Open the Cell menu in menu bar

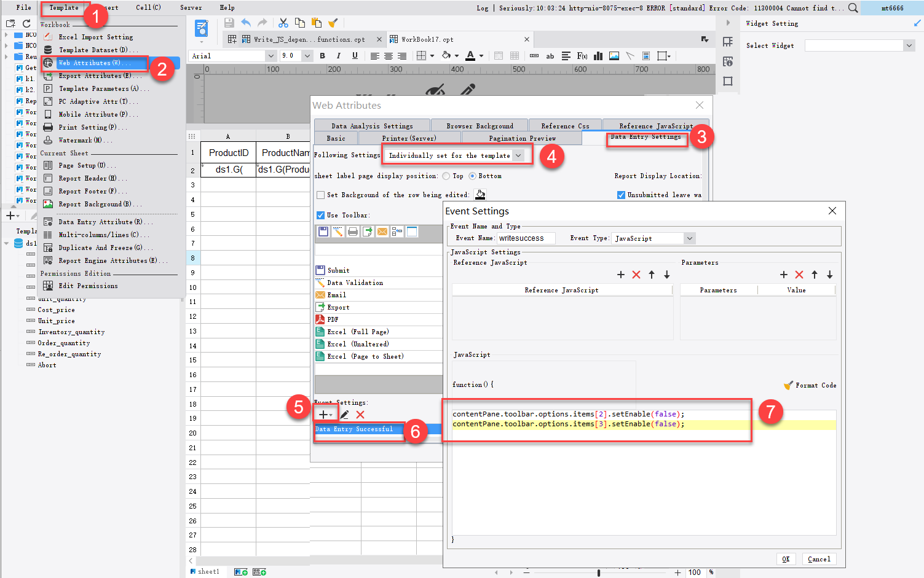tap(148, 7)
